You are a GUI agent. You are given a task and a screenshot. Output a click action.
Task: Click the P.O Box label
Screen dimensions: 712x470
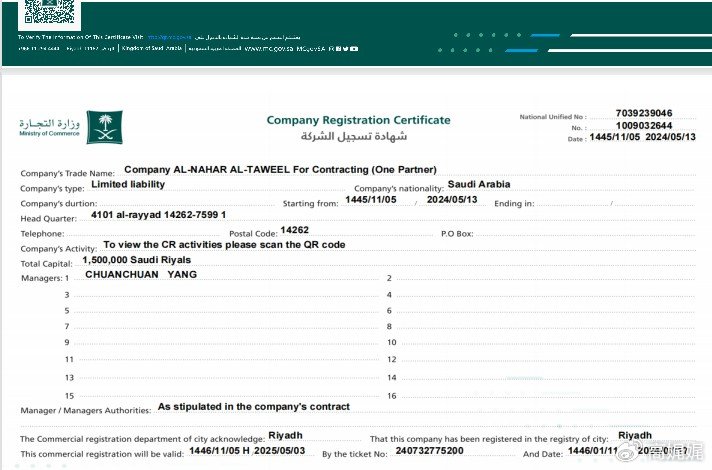[457, 233]
